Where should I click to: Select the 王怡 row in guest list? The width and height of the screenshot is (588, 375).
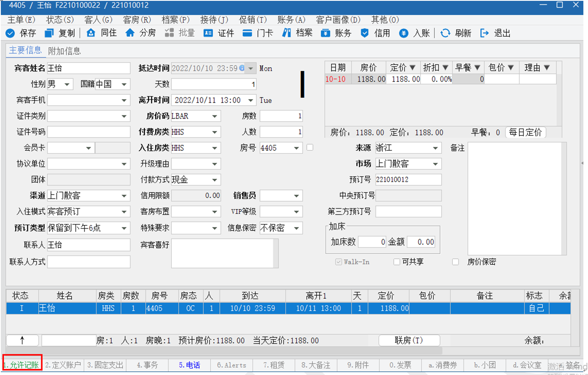click(x=288, y=308)
